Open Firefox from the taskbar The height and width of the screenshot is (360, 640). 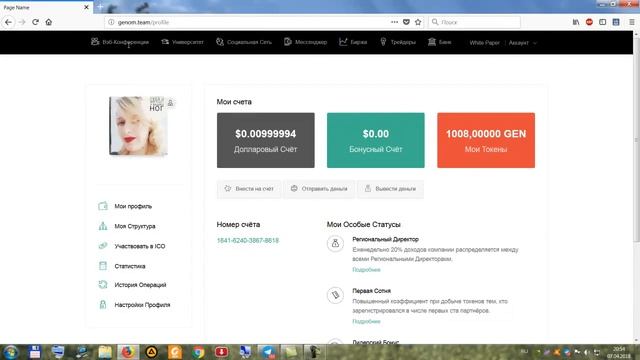point(128,352)
